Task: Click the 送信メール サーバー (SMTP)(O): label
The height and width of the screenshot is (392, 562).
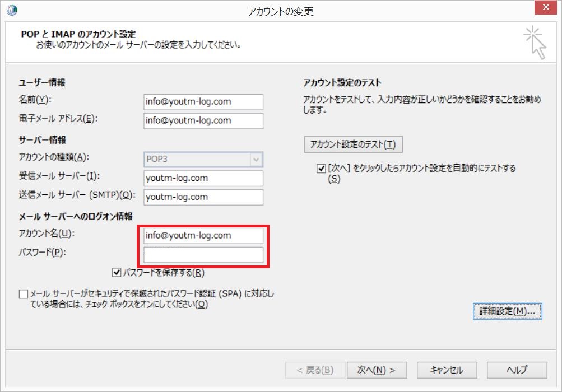Action: pyautogui.click(x=77, y=195)
